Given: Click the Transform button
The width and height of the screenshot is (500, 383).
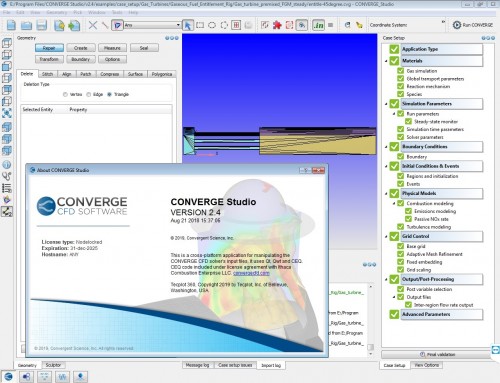Looking at the screenshot, I should point(49,59).
